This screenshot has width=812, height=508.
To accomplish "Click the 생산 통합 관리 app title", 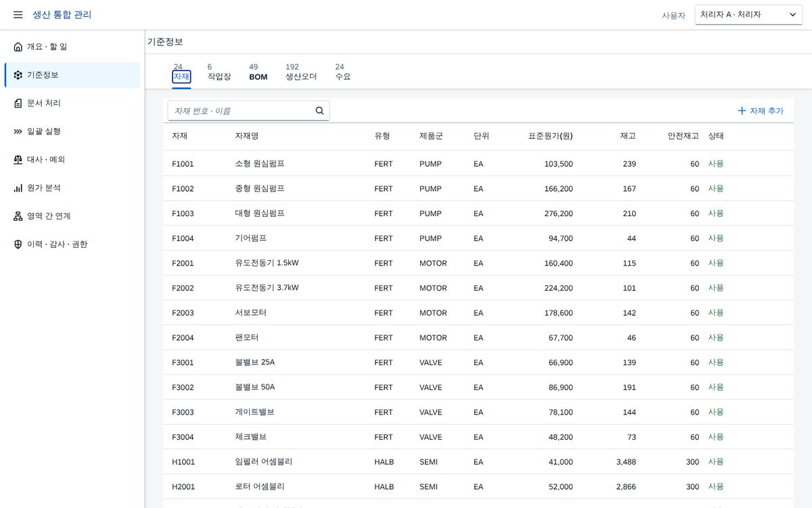I will [62, 15].
